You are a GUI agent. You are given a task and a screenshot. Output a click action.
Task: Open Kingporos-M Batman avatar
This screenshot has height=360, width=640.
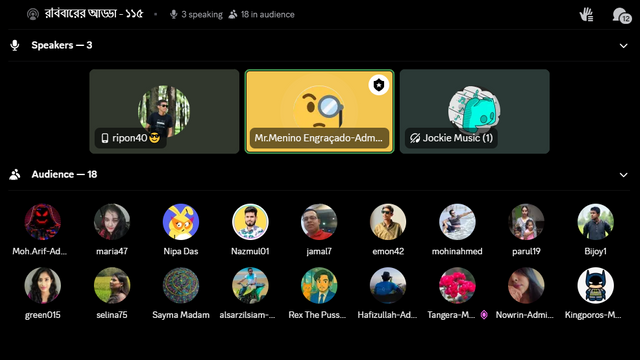click(596, 286)
